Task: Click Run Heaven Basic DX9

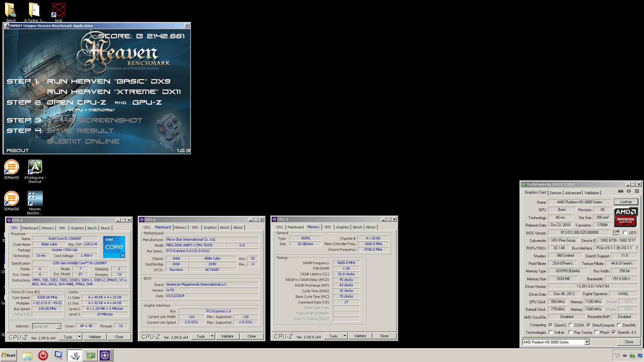Action: tap(108, 81)
